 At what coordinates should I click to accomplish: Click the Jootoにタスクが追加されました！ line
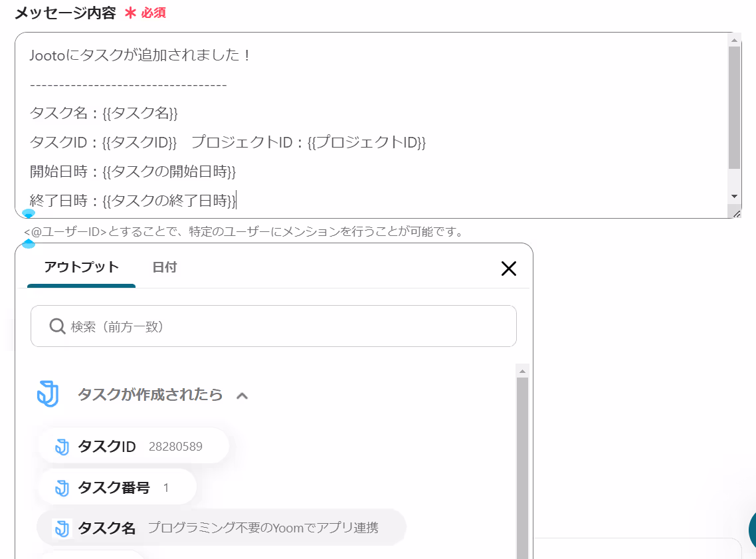click(140, 55)
